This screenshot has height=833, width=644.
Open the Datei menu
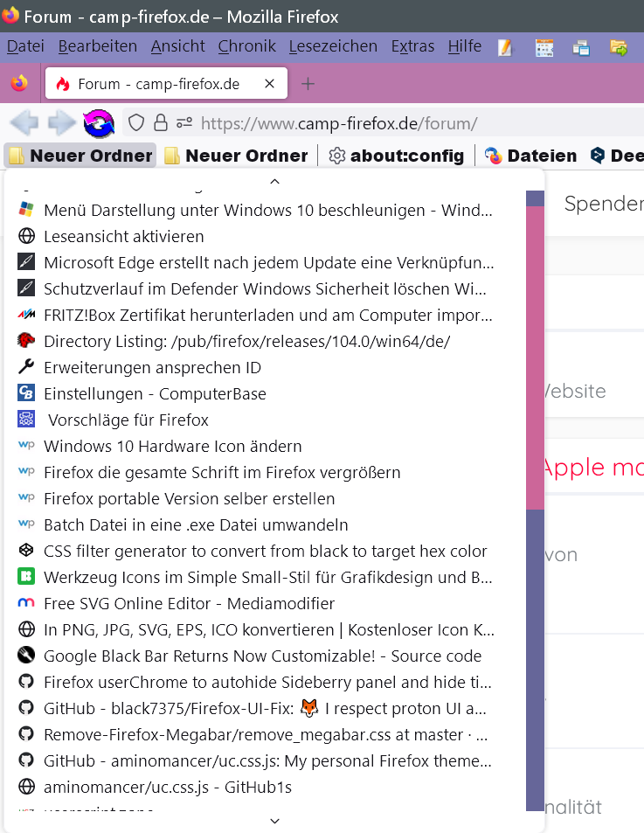25,46
